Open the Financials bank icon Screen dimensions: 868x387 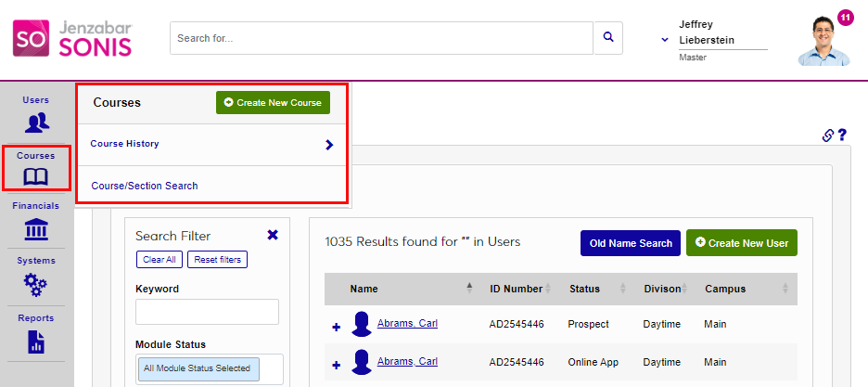click(36, 229)
